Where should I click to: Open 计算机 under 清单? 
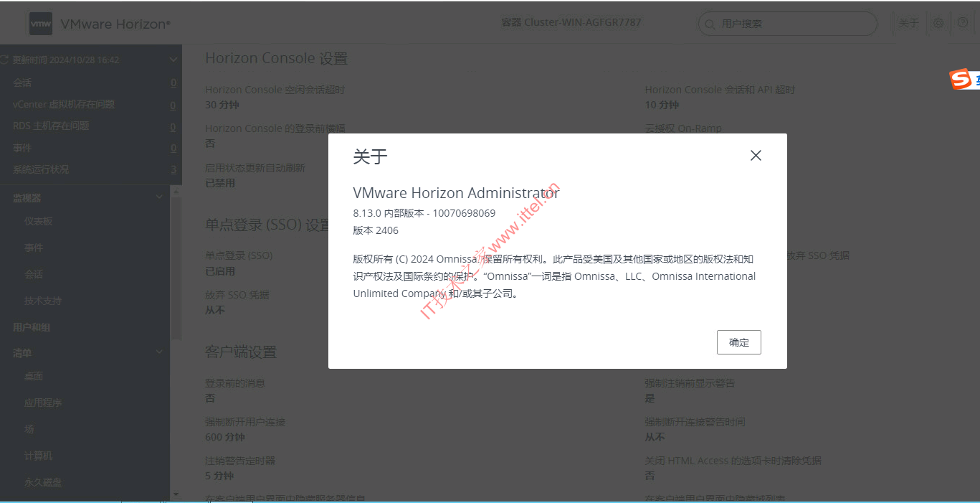click(x=39, y=456)
